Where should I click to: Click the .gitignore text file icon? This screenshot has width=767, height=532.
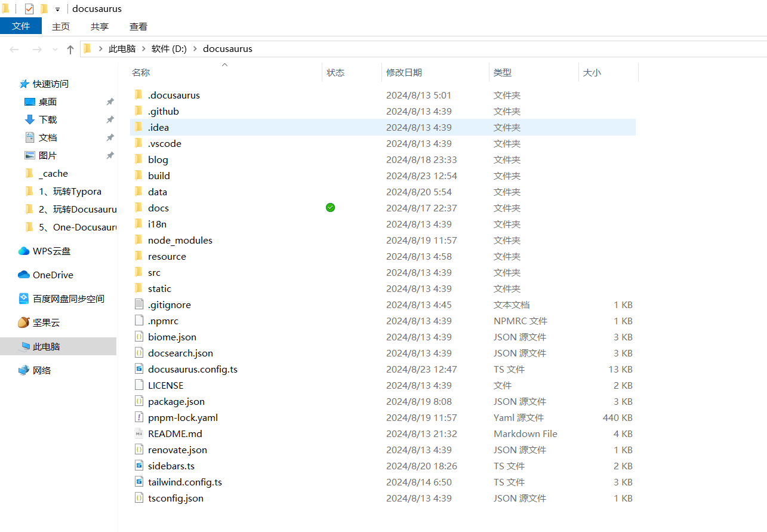pos(139,305)
